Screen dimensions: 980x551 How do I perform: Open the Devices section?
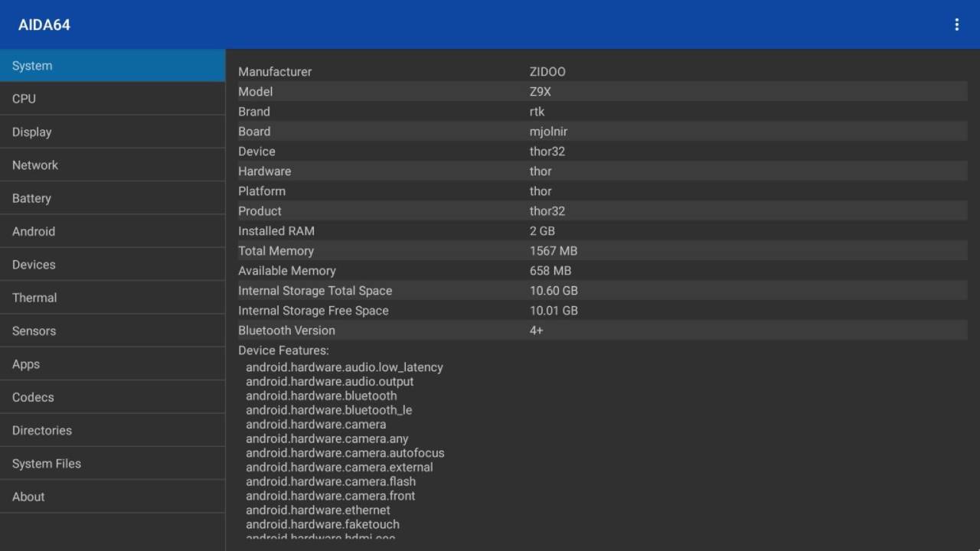tap(113, 264)
